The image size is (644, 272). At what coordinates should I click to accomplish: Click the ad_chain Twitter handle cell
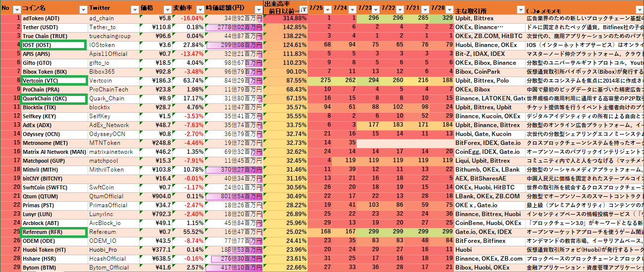pos(113,18)
